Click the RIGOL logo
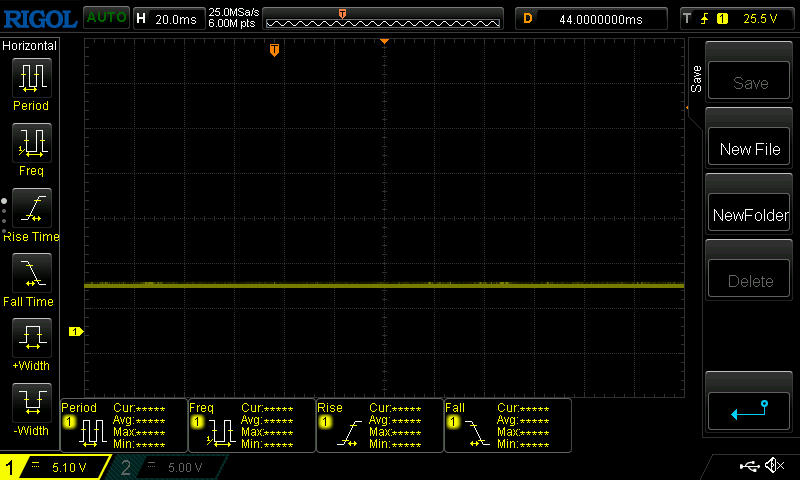 click(40, 19)
